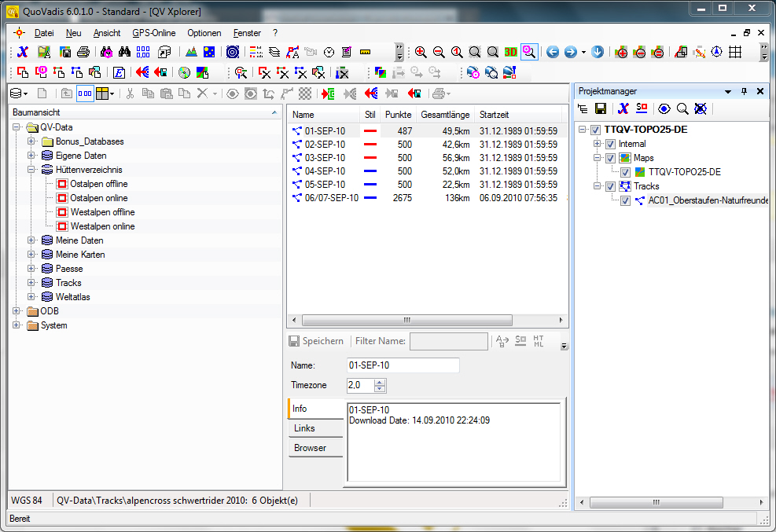
Task: Toggle the map grid icon
Action: (x=735, y=52)
